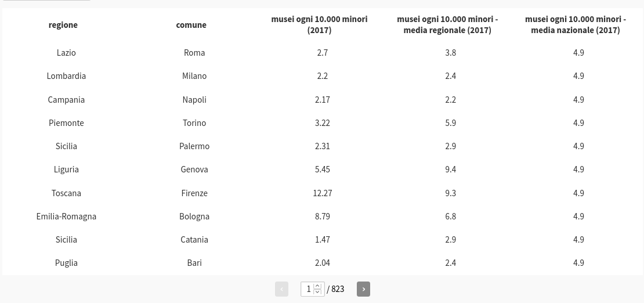The height and width of the screenshot is (303, 644).
Task: Click the Firenze value 12.27
Action: click(323, 193)
